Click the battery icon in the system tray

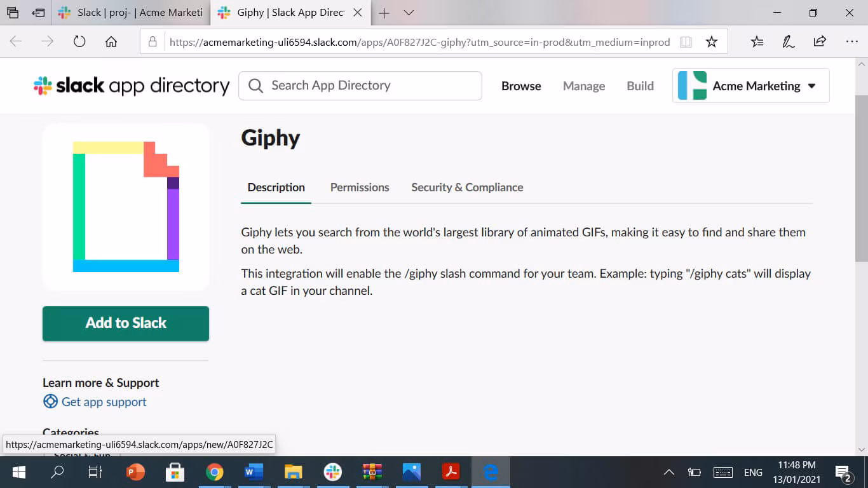[695, 472]
